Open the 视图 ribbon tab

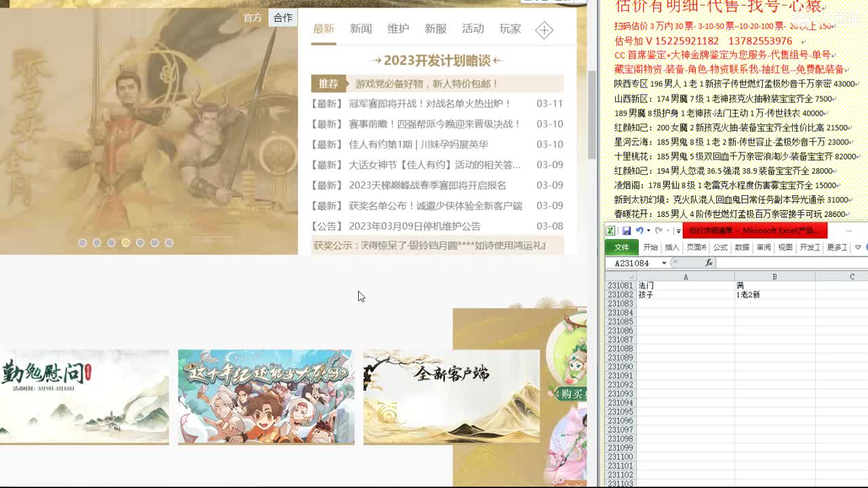(785, 247)
